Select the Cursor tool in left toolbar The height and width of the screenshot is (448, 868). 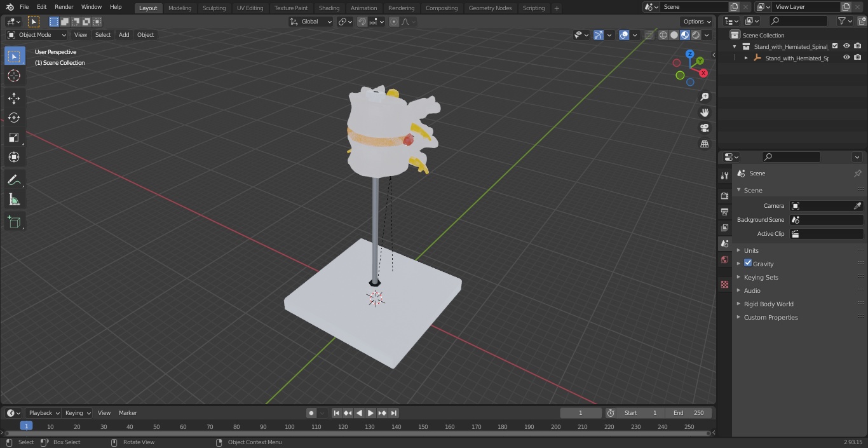[14, 76]
